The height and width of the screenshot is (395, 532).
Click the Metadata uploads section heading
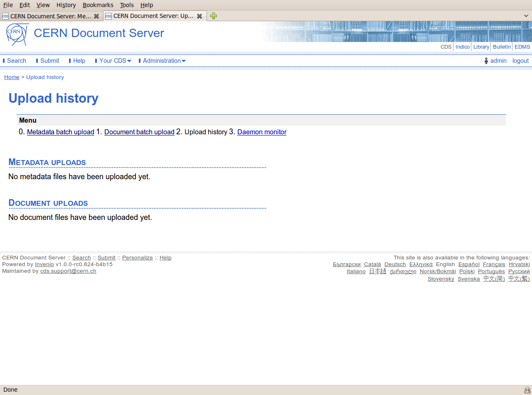click(x=47, y=162)
